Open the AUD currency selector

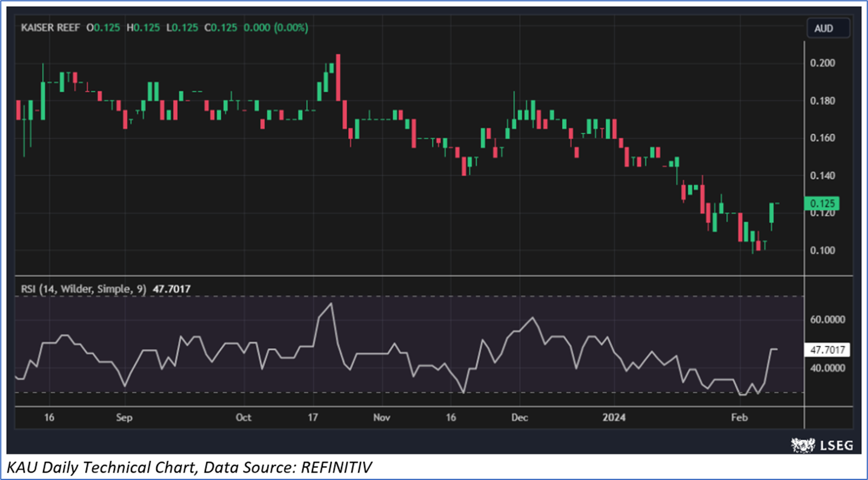(828, 28)
